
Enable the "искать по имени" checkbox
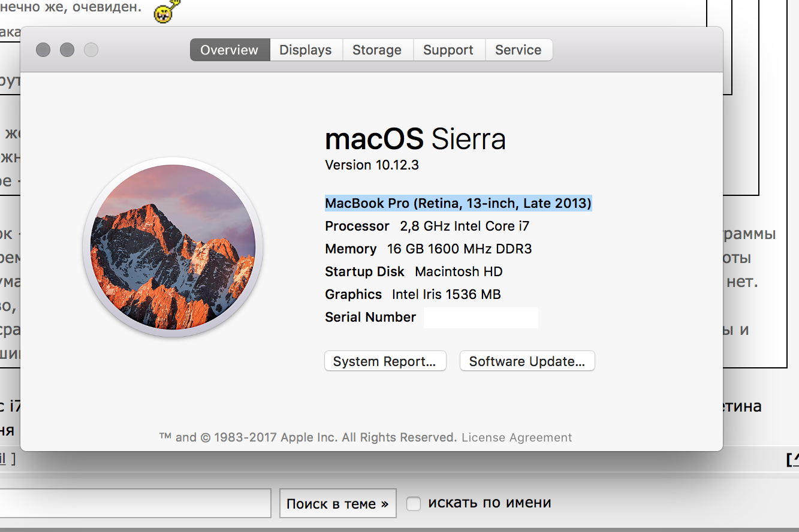pos(414,504)
